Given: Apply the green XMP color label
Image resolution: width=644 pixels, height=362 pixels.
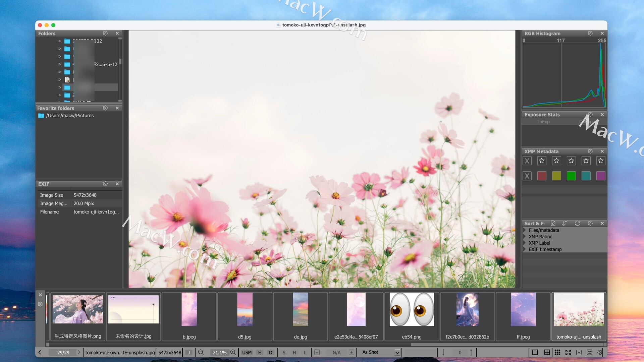Looking at the screenshot, I should click(x=571, y=176).
